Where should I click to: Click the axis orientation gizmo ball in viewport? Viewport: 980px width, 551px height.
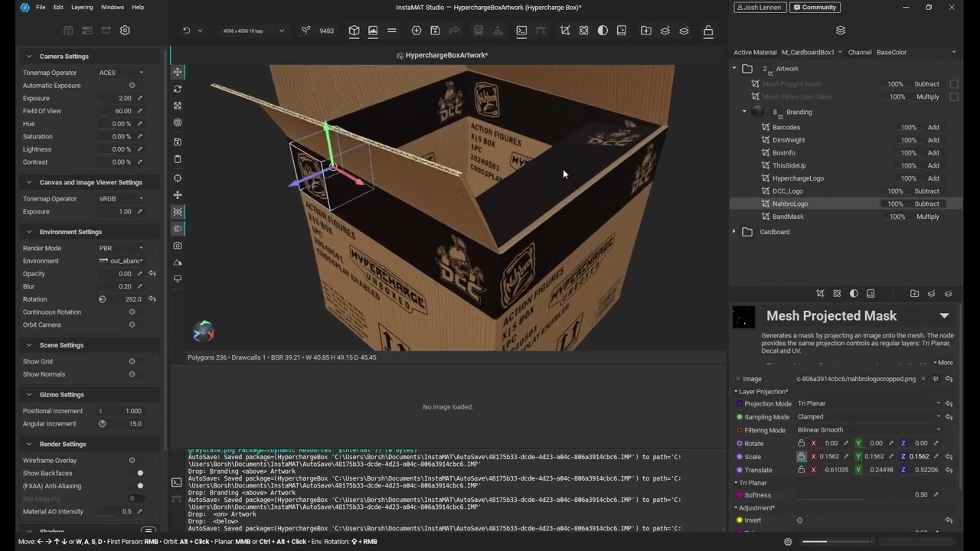pos(204,331)
